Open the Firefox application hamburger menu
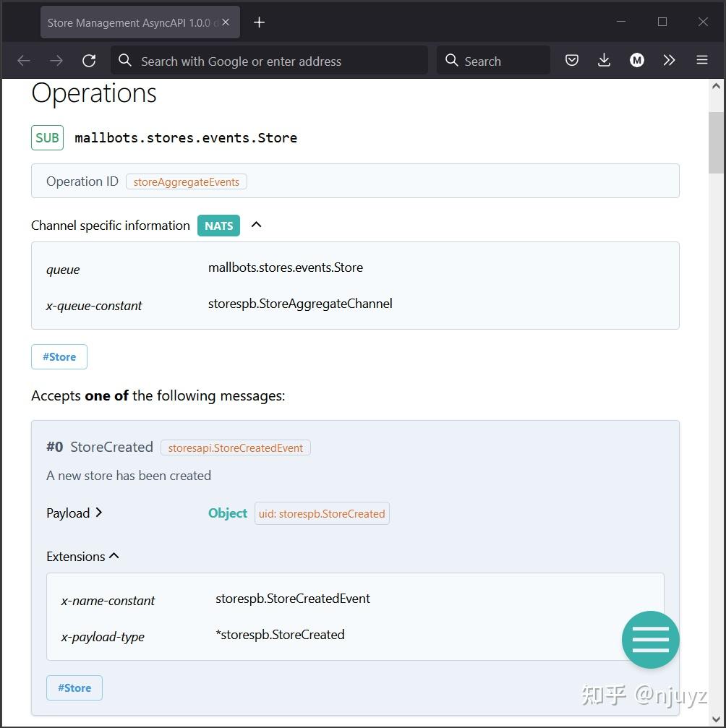Image resolution: width=726 pixels, height=728 pixels. (x=701, y=61)
